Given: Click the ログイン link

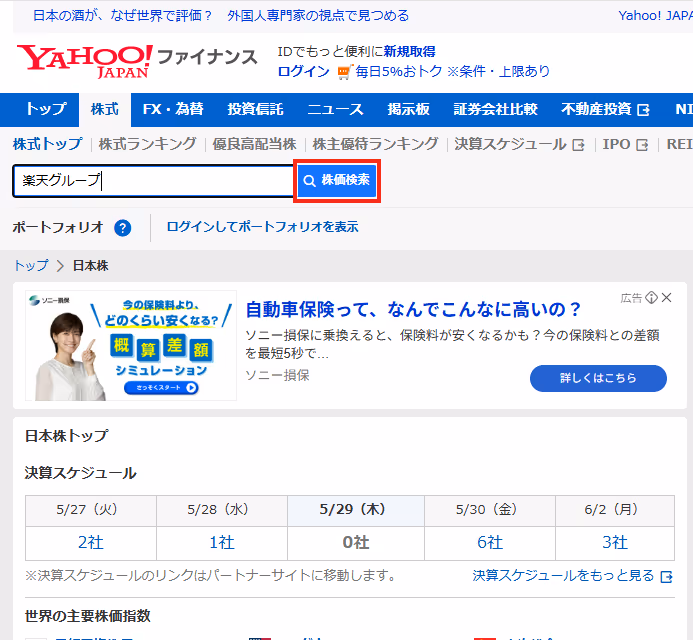Looking at the screenshot, I should coord(304,72).
